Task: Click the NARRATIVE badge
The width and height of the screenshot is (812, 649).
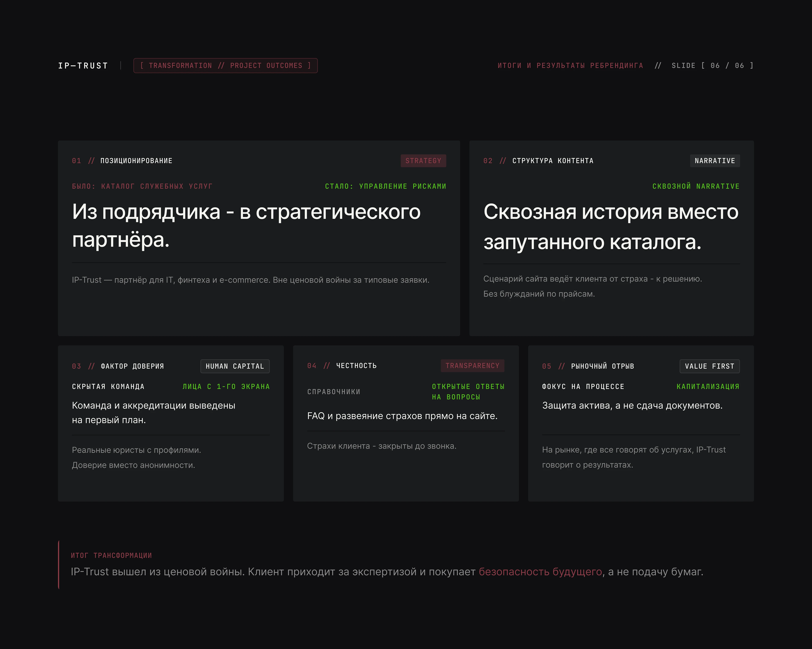Action: tap(715, 161)
